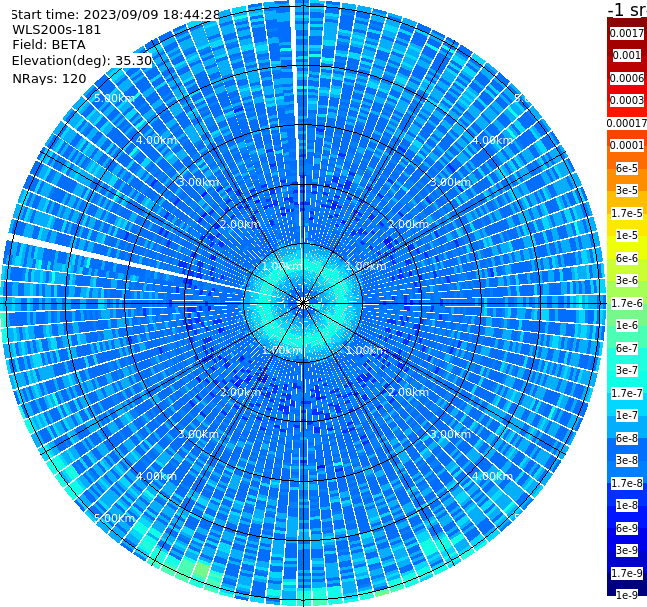The image size is (647, 607).
Task: Click the 0.0001 colorbar value
Action: click(627, 145)
